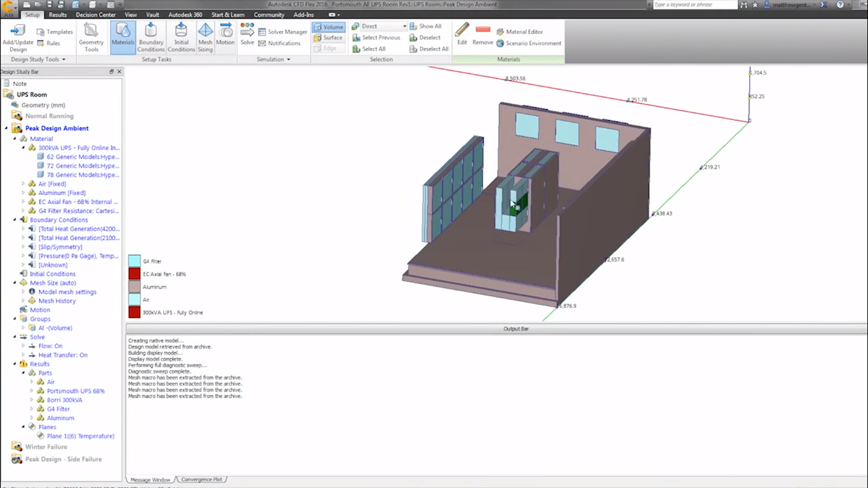Click Deselect in Selection panel
868x488 pixels.
pyautogui.click(x=425, y=37)
